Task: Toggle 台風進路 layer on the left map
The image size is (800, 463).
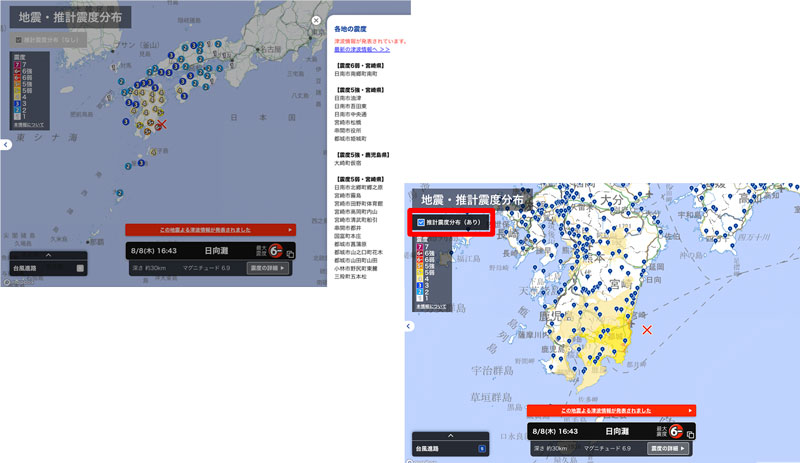Action: click(80, 268)
